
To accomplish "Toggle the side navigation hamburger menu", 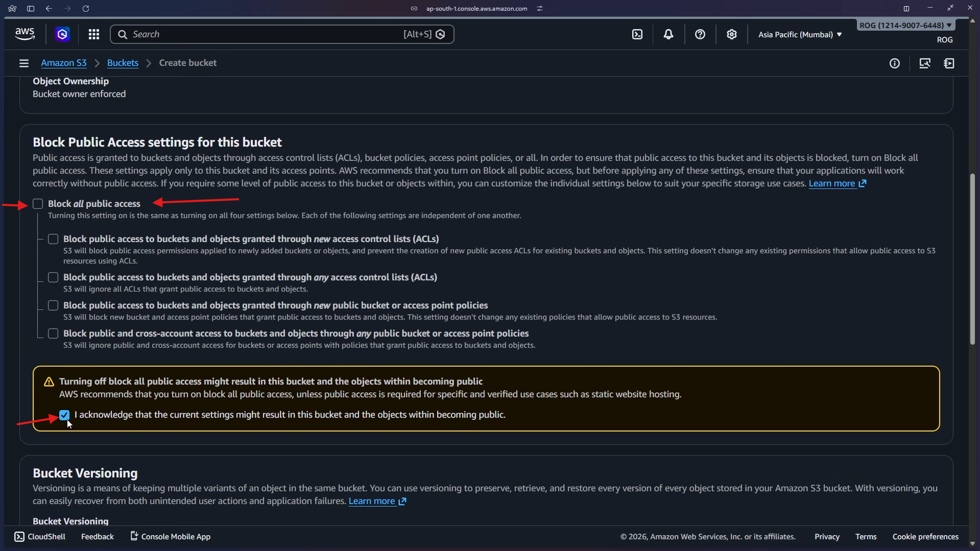I will click(x=23, y=63).
